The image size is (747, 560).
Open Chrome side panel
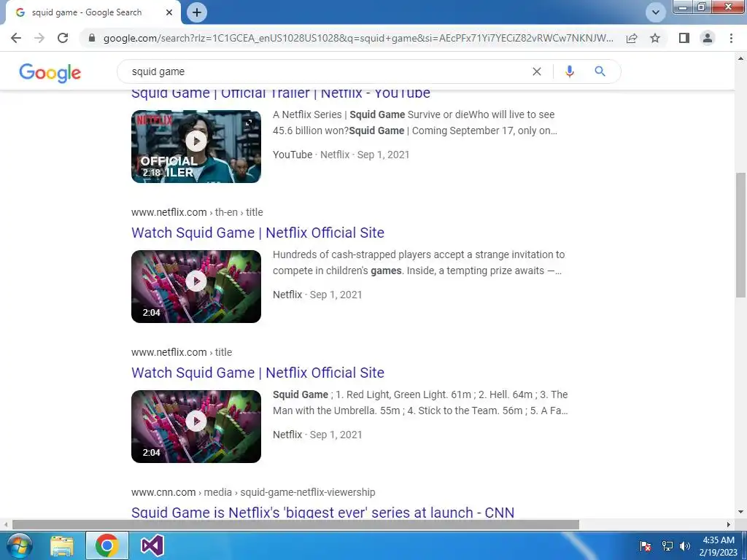pos(684,38)
